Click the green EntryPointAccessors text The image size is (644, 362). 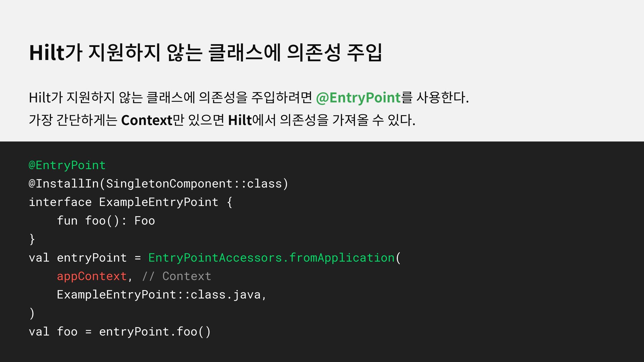click(x=215, y=258)
